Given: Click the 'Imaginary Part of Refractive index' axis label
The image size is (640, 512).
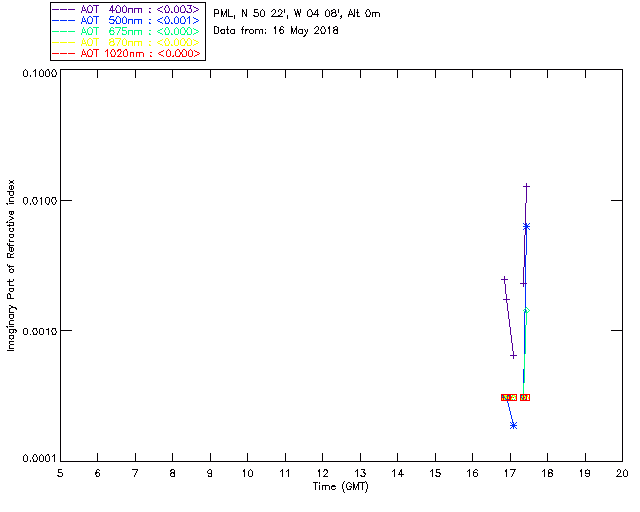Looking at the screenshot, I should (x=11, y=265).
